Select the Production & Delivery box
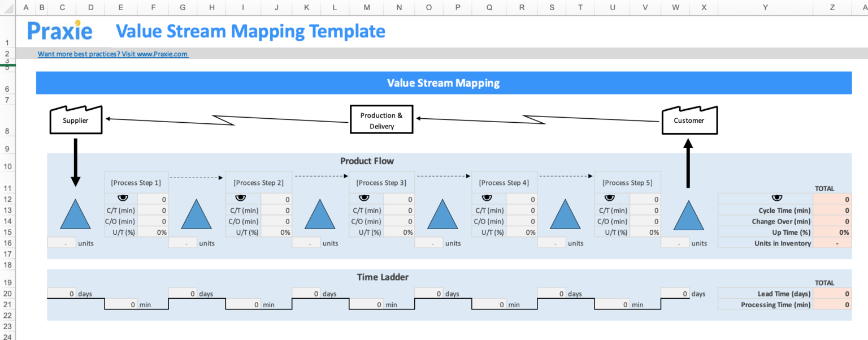The width and height of the screenshot is (868, 340). click(381, 119)
